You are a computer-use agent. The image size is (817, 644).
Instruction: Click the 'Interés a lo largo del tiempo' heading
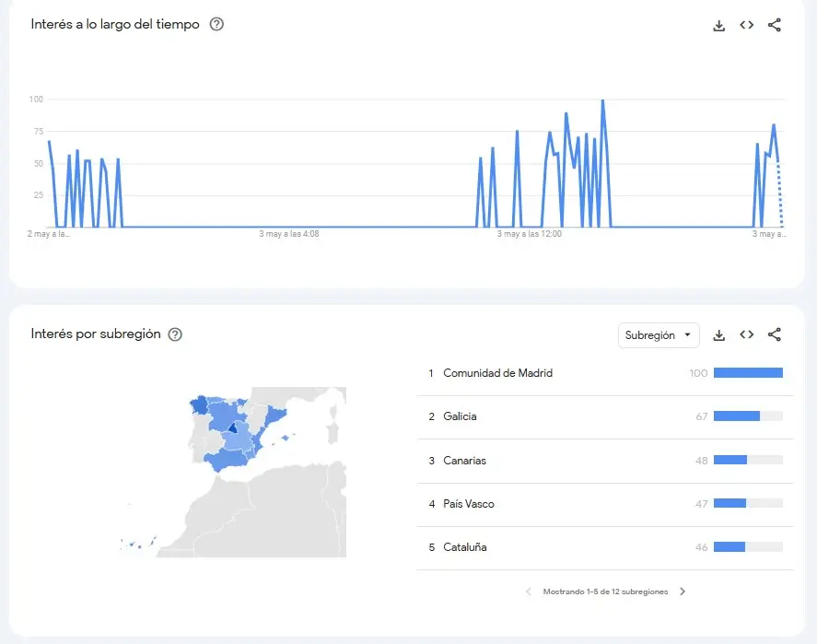pyautogui.click(x=114, y=24)
